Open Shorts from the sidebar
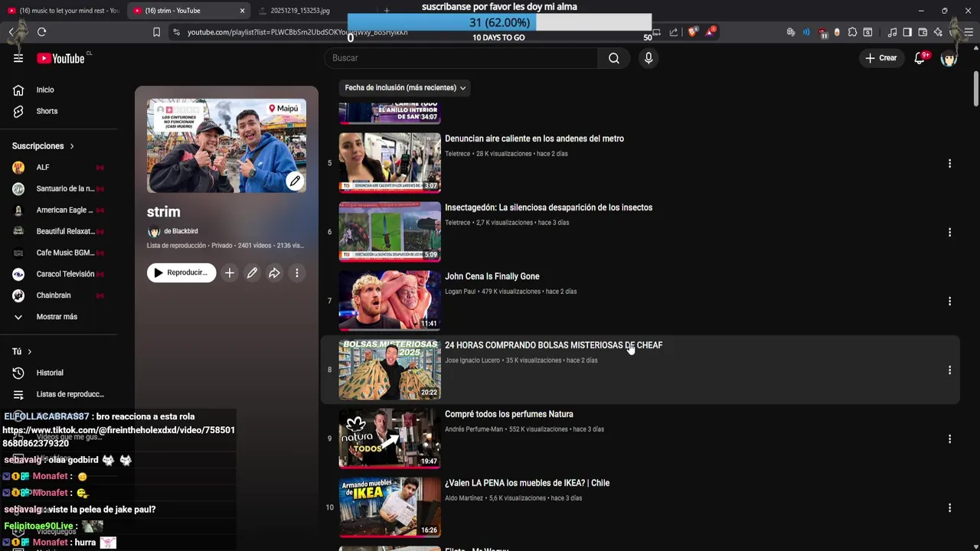Image resolution: width=980 pixels, height=551 pixels. coord(47,112)
